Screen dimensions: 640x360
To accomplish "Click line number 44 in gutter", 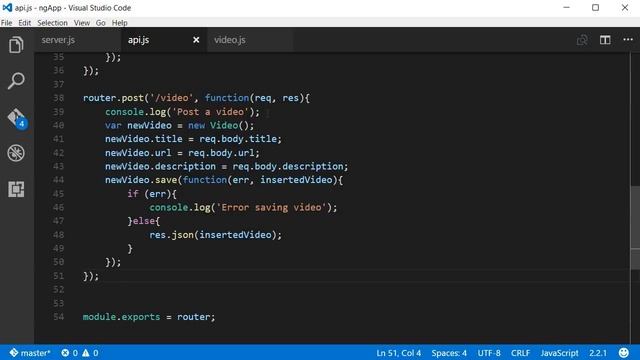I will [x=58, y=180].
